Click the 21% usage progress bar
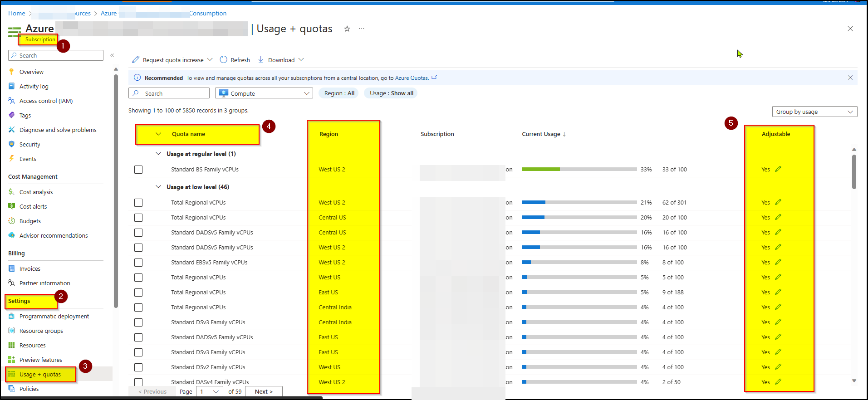This screenshot has height=400, width=868. 579,202
